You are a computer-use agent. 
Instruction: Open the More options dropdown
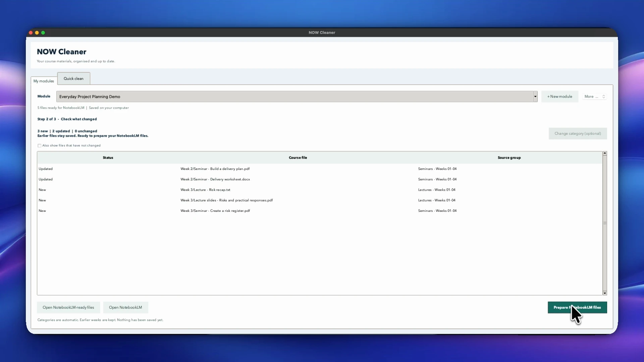(594, 97)
